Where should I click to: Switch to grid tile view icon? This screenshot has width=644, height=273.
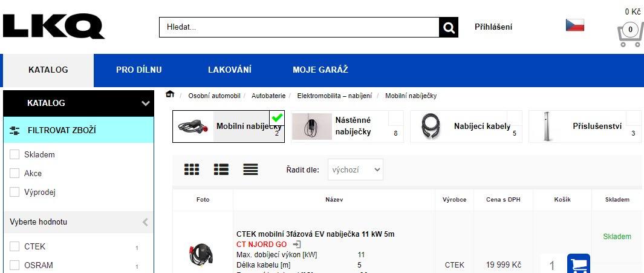[x=192, y=169]
